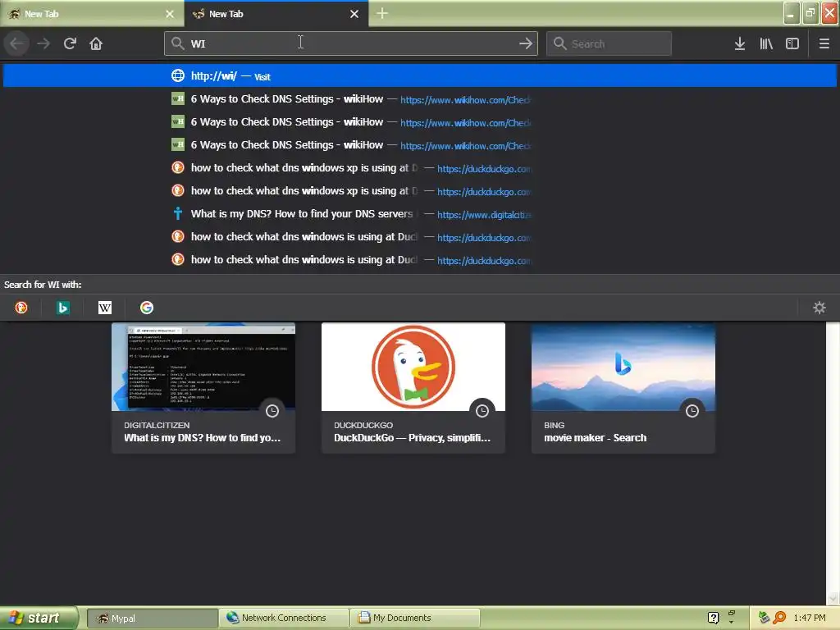Click the help question mark tray icon

[x=713, y=618]
